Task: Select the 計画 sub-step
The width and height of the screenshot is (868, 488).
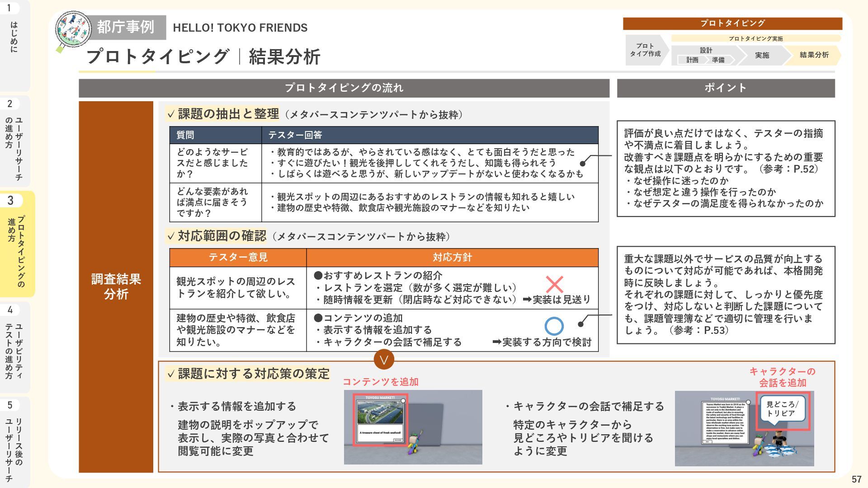Action: pyautogui.click(x=692, y=60)
